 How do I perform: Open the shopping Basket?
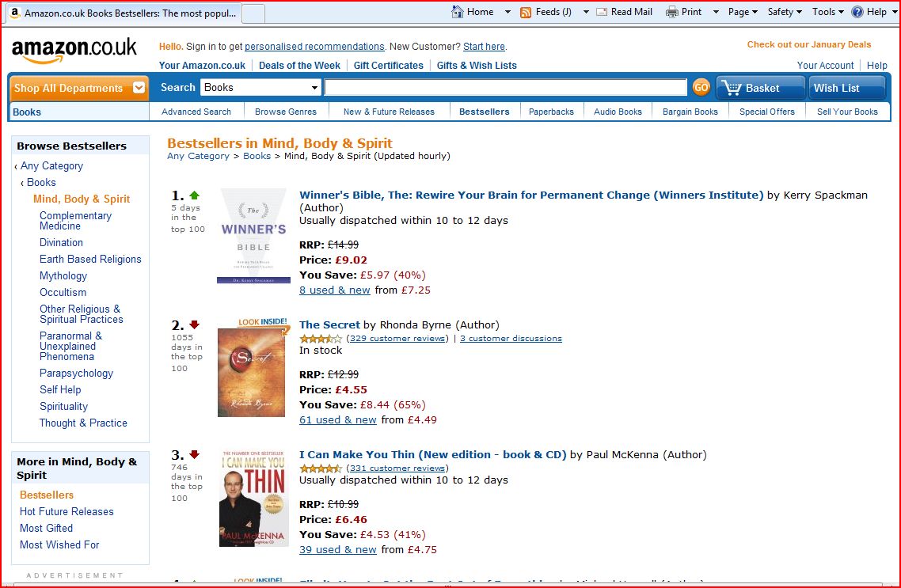(760, 88)
